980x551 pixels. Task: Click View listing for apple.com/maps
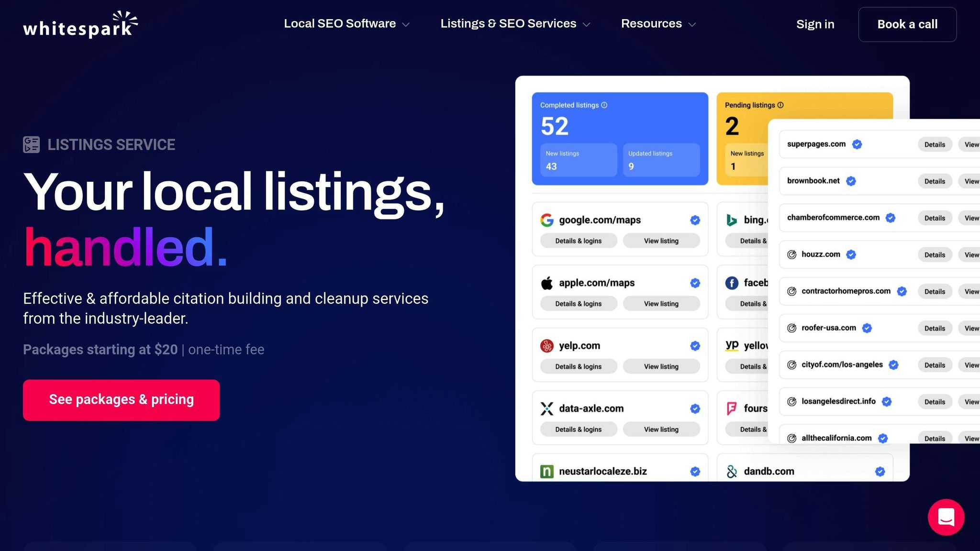[661, 304]
